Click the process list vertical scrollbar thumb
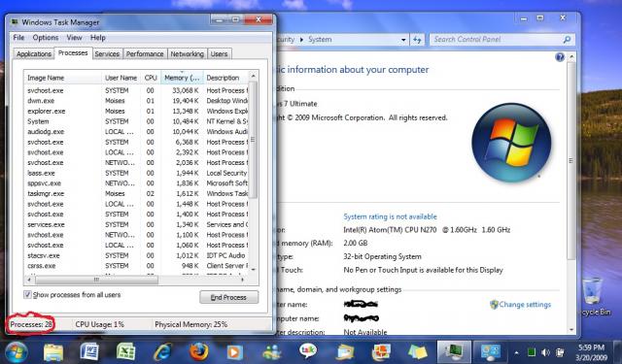Viewport: 622px width, 364px height. pos(253,140)
